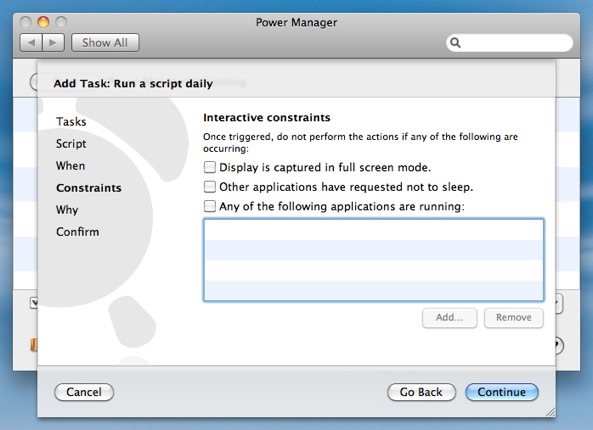The height and width of the screenshot is (430, 593).
Task: Check 'Display is captured in full screen mode'
Action: click(x=210, y=167)
